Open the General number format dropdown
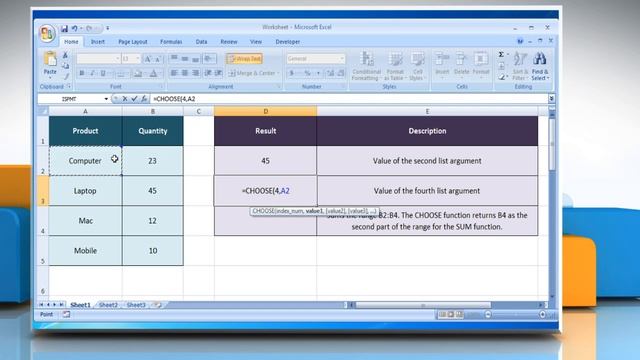This screenshot has height=360, width=640. pyautogui.click(x=342, y=59)
